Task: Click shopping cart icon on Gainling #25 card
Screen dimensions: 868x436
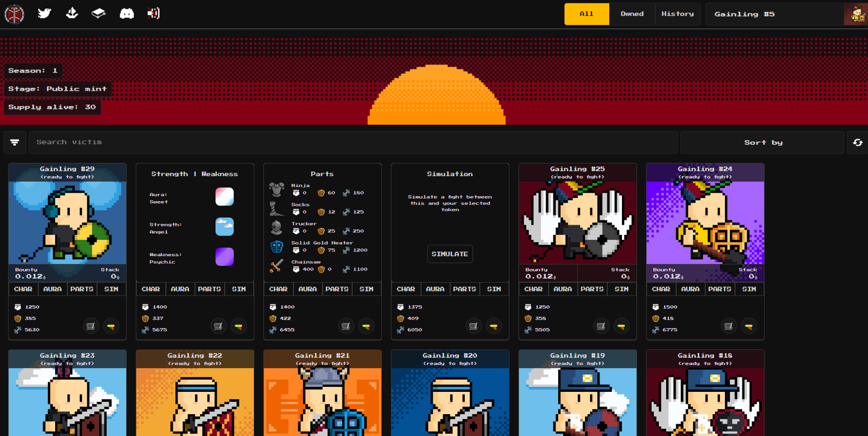Action: 601,326
